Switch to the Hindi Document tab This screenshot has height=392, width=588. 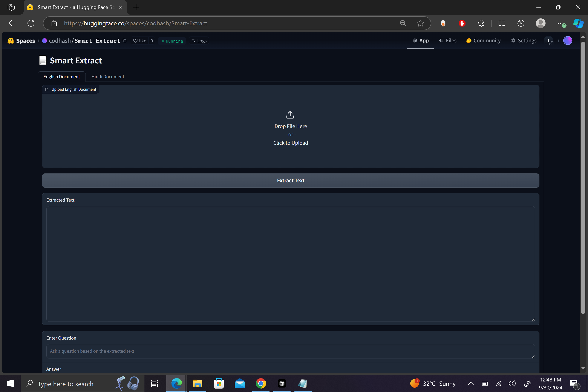[x=107, y=77]
